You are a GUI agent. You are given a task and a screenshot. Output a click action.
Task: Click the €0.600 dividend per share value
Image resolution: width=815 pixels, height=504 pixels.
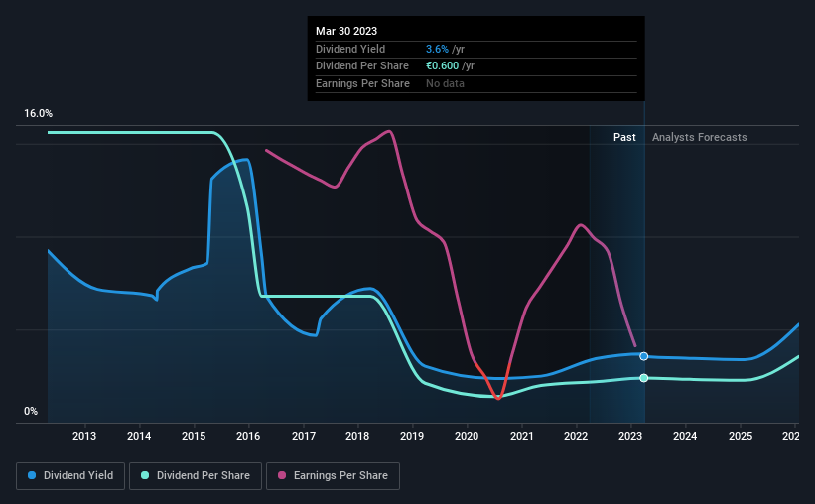(x=443, y=66)
